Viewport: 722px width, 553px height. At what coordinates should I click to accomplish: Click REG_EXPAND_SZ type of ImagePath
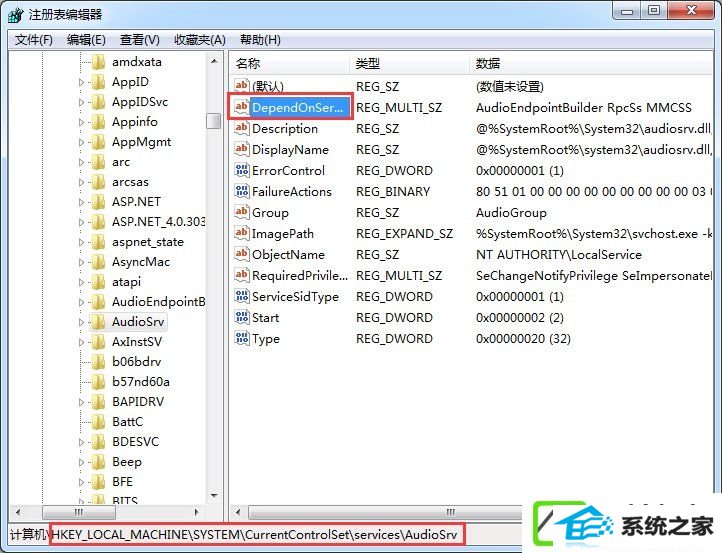404,234
